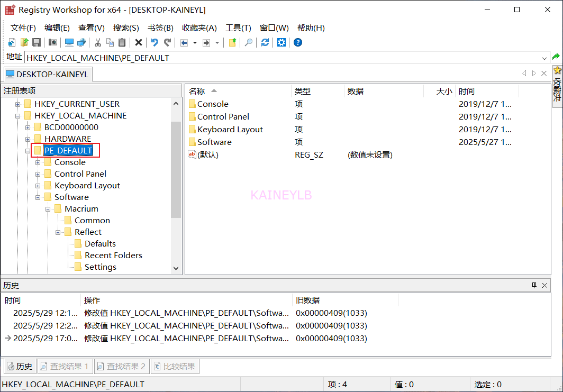
Task: Click the scissors cut icon
Action: (x=98, y=42)
